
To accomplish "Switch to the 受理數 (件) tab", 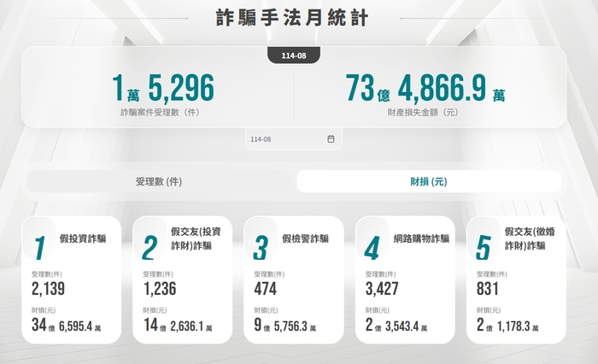I will (x=159, y=182).
